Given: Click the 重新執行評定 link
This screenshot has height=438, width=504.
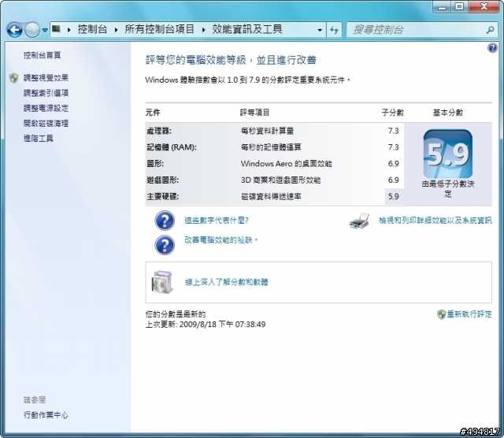Looking at the screenshot, I should pyautogui.click(x=469, y=314).
